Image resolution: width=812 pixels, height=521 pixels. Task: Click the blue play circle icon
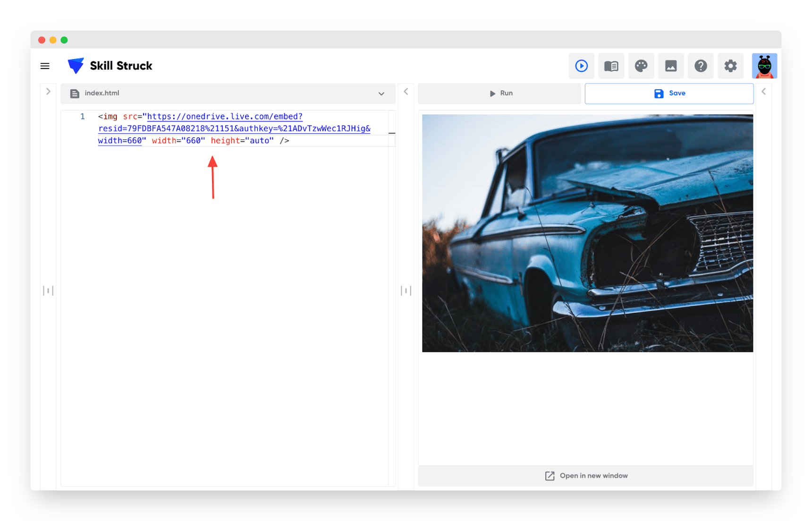pos(582,66)
